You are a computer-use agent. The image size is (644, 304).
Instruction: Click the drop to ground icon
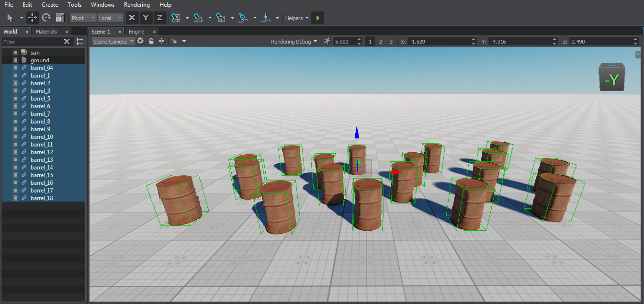(x=266, y=18)
